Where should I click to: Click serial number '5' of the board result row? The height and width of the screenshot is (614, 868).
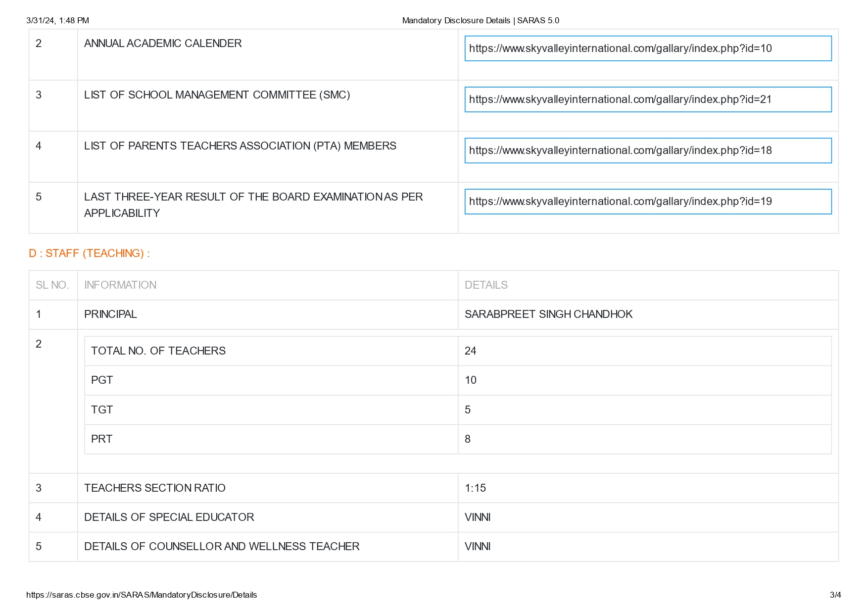[39, 197]
